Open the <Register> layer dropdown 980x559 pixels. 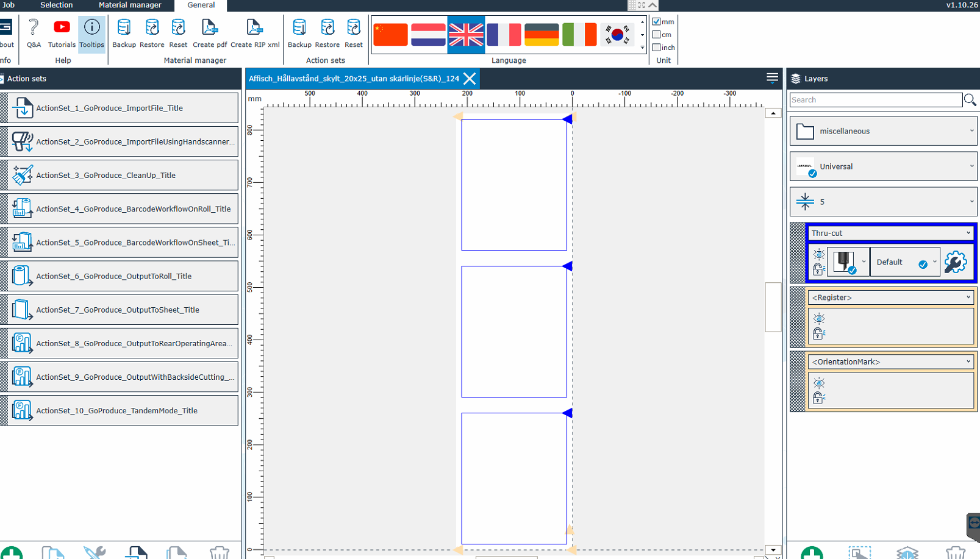click(890, 297)
